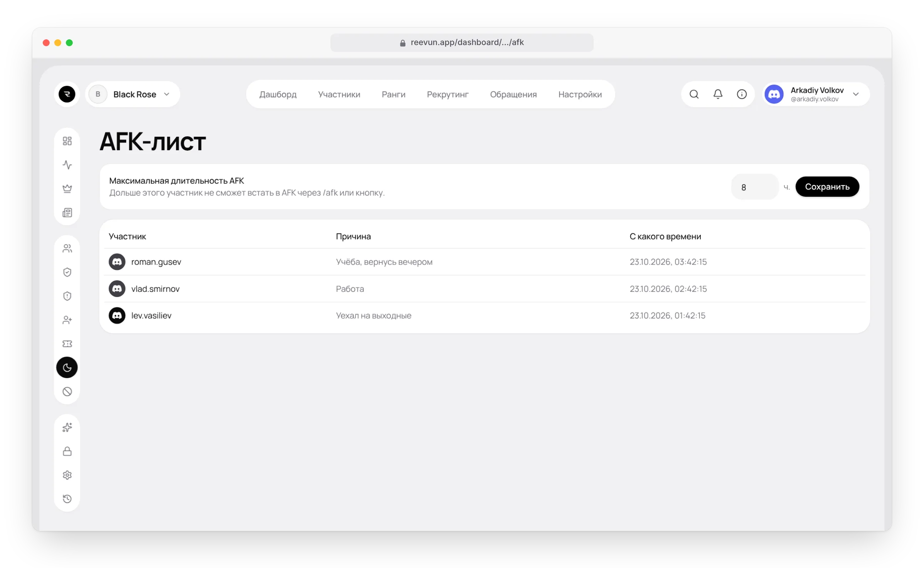
Task: Open the activity pulse sidebar icon
Action: point(67,165)
